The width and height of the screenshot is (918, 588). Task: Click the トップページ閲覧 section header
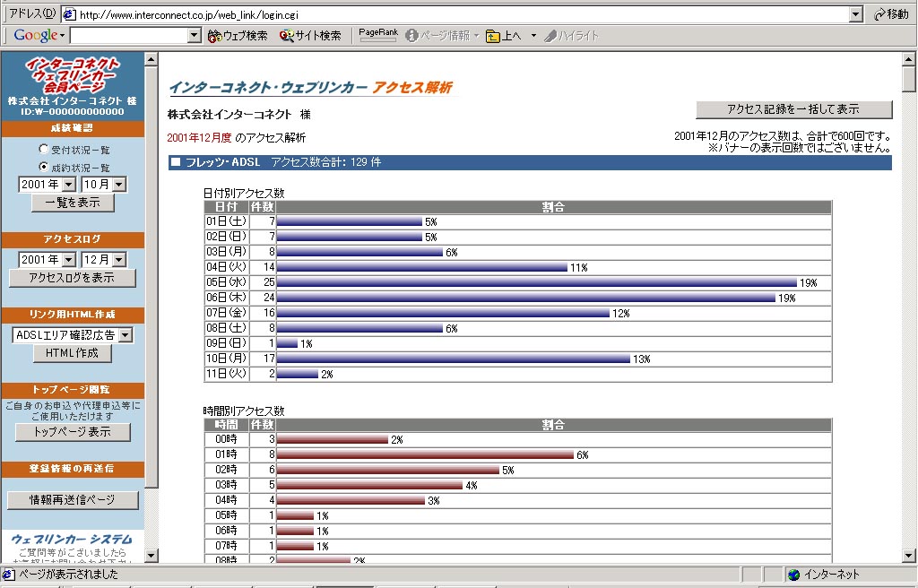[73, 390]
